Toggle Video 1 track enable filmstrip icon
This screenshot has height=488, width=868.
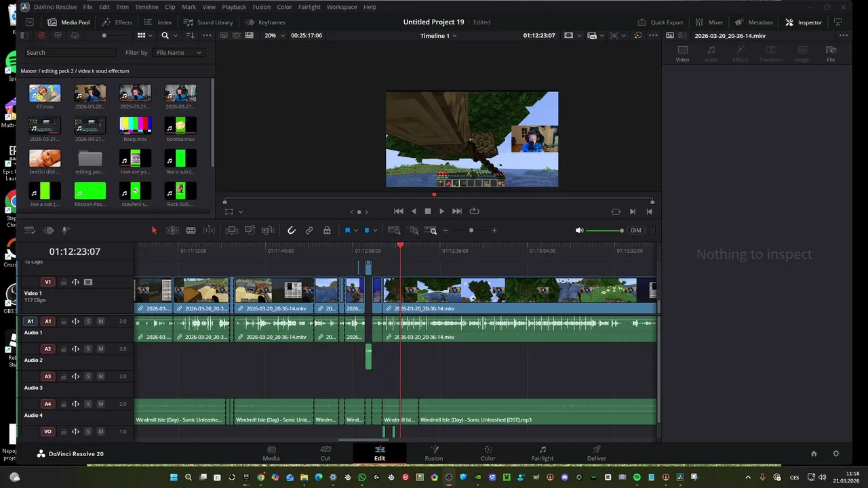click(x=88, y=282)
